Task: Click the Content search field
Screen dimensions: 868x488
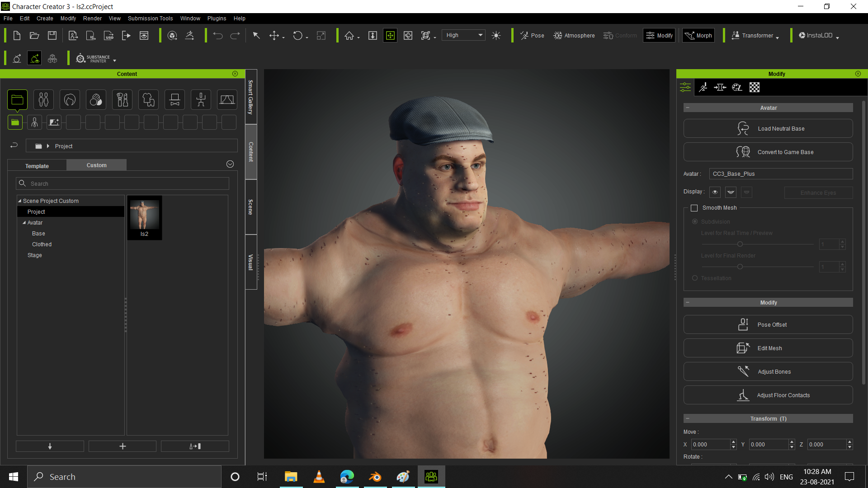Action: tap(123, 183)
